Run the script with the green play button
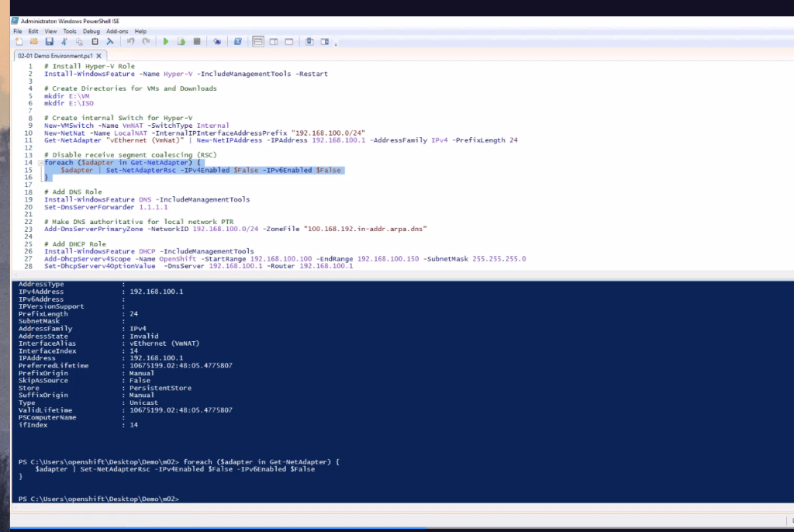Viewport: 794px width, 532px height. click(166, 42)
